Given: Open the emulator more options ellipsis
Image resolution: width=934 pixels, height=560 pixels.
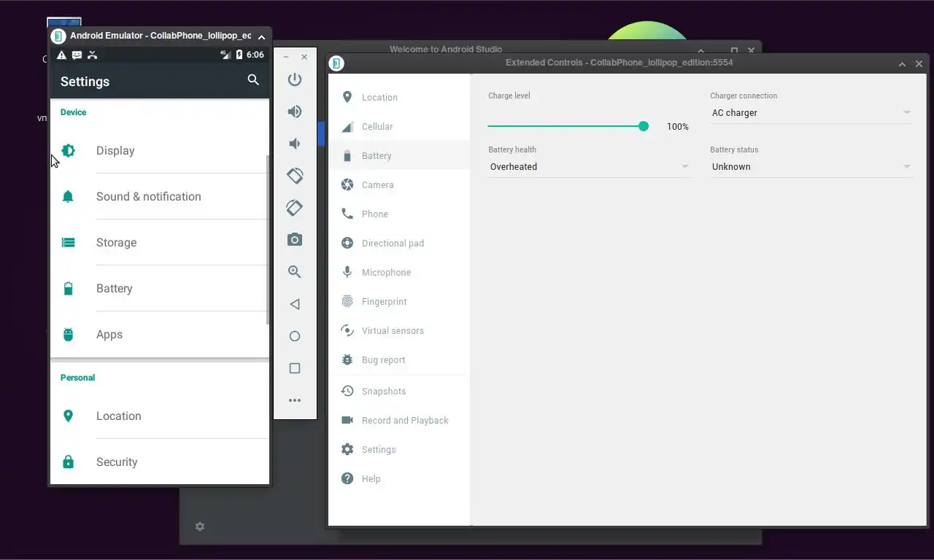Looking at the screenshot, I should [x=295, y=400].
